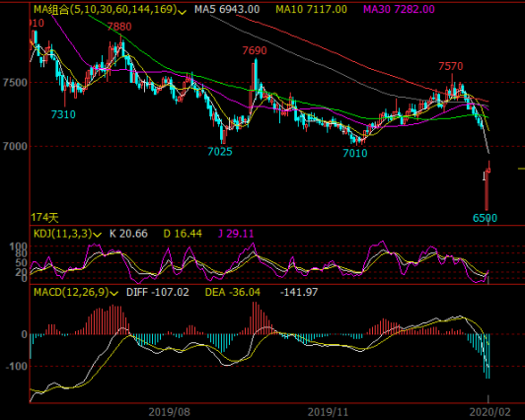
Task: Expand the MACD(12,26,9) settings dropdown
Action: [x=113, y=293]
